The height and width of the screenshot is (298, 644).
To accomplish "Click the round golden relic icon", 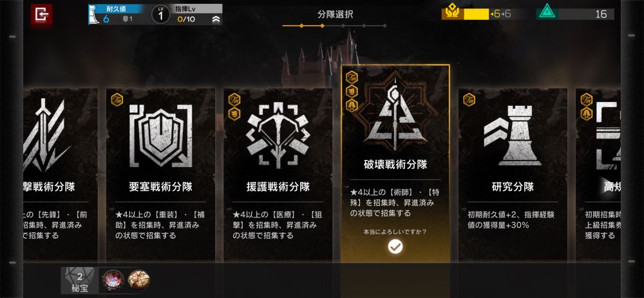I will coord(138,279).
